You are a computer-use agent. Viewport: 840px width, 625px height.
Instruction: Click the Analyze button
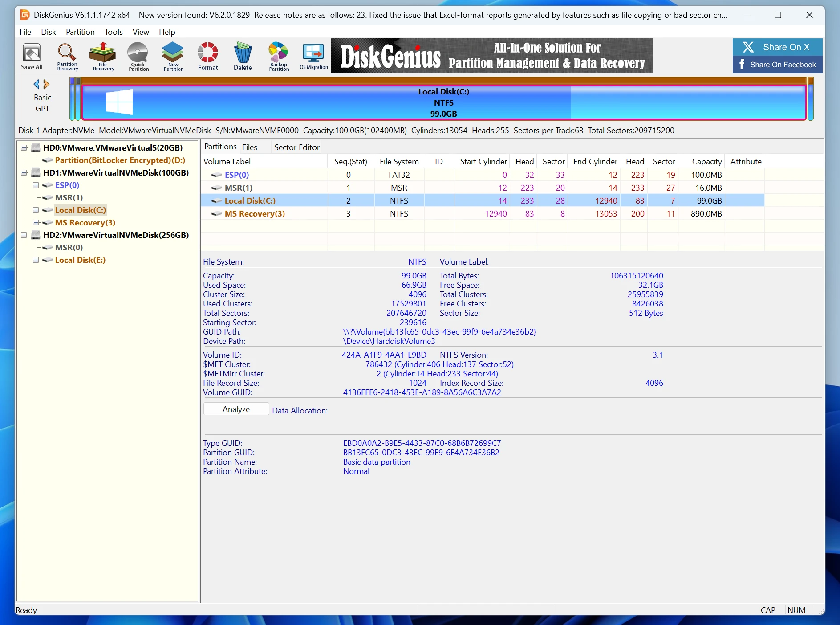point(236,409)
